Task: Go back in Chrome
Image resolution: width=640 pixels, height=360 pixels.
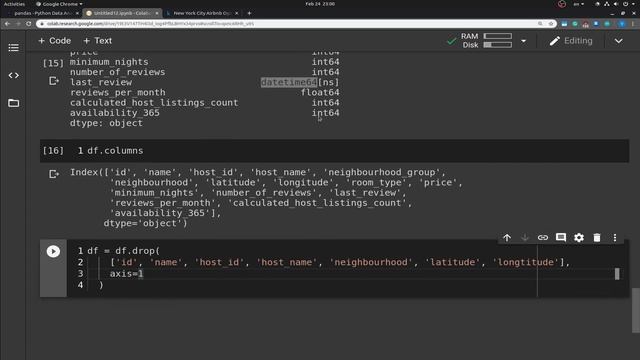Action: coord(7,24)
